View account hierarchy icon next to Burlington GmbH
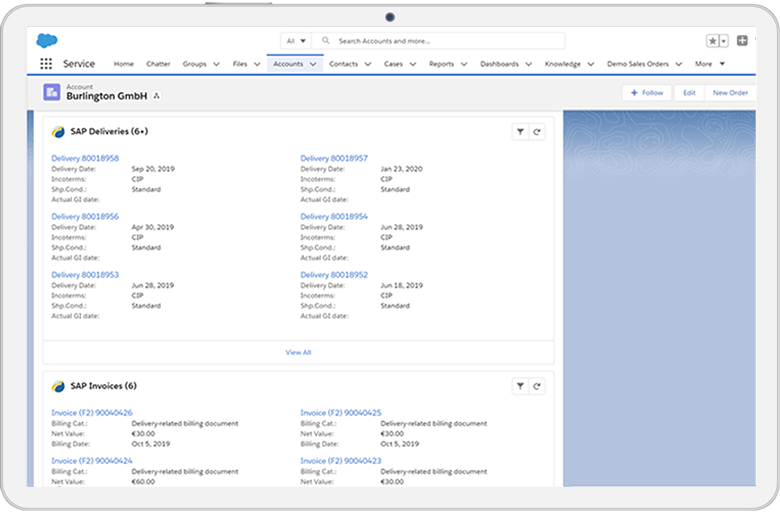 156,96
